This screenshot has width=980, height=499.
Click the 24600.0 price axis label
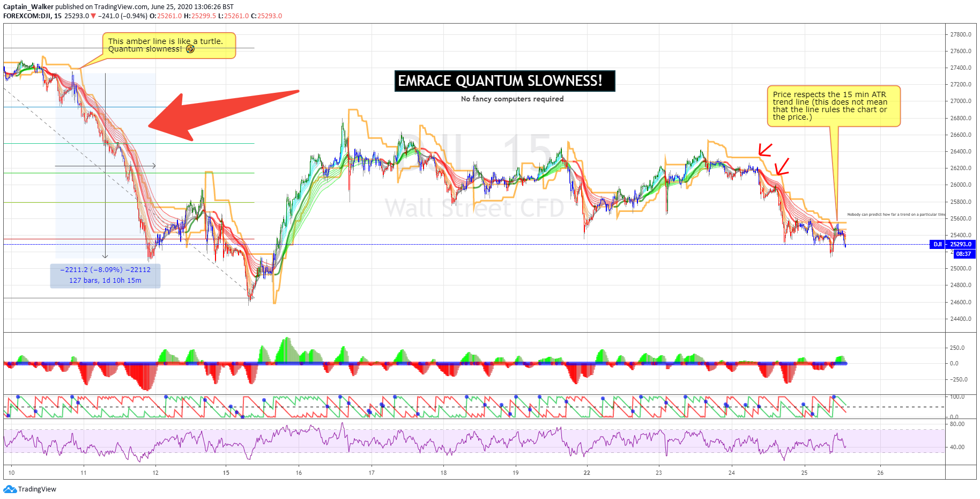[961, 302]
